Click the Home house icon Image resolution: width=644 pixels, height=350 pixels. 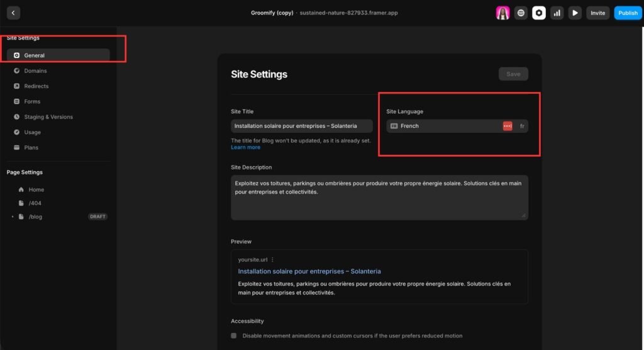pos(21,189)
